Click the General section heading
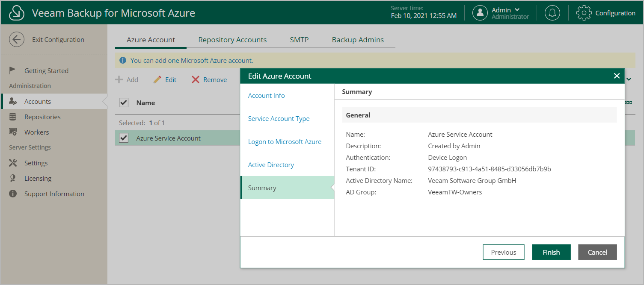Image resolution: width=644 pixels, height=285 pixels. (x=358, y=115)
